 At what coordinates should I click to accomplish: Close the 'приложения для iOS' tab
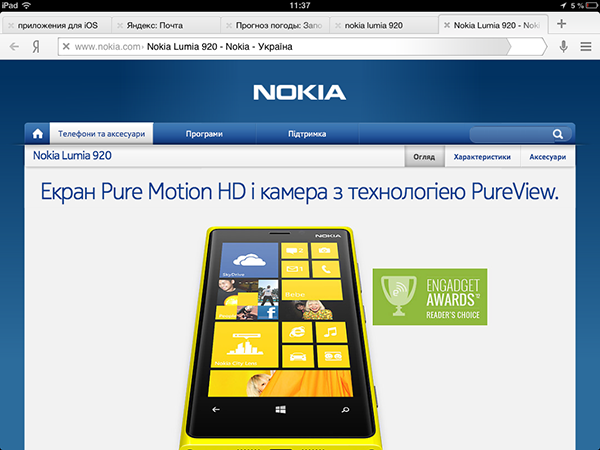11,26
